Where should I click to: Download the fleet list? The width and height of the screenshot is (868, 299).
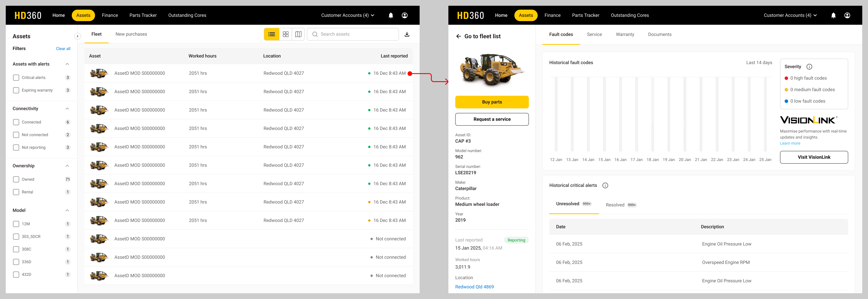407,34
